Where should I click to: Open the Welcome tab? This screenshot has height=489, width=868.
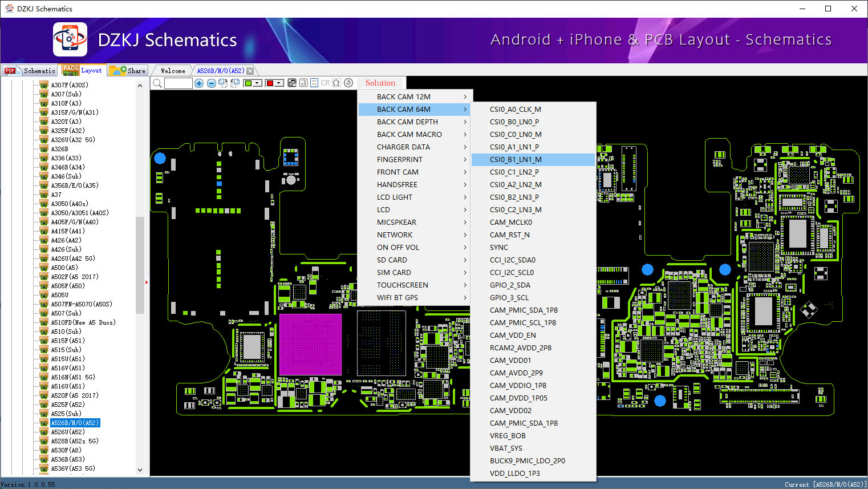click(173, 71)
